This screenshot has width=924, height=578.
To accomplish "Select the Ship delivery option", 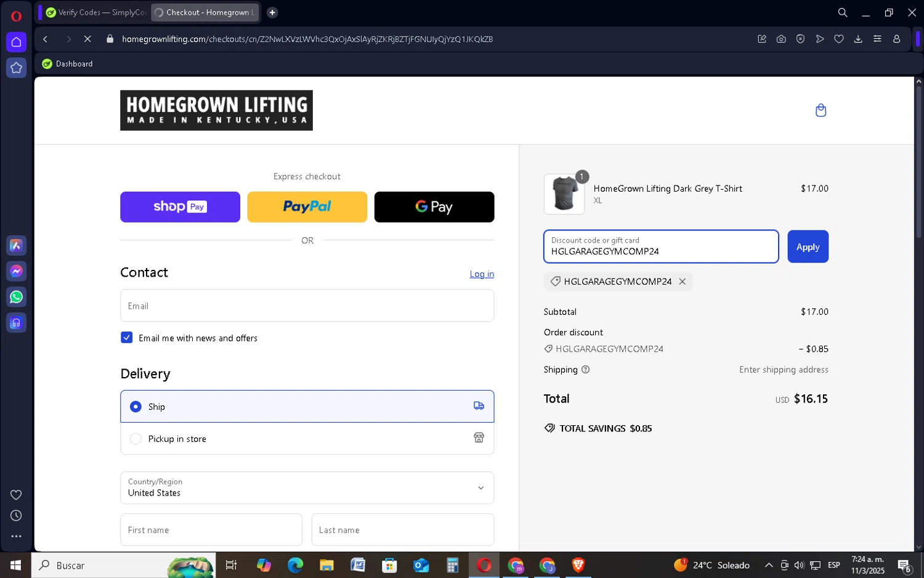I will point(307,407).
